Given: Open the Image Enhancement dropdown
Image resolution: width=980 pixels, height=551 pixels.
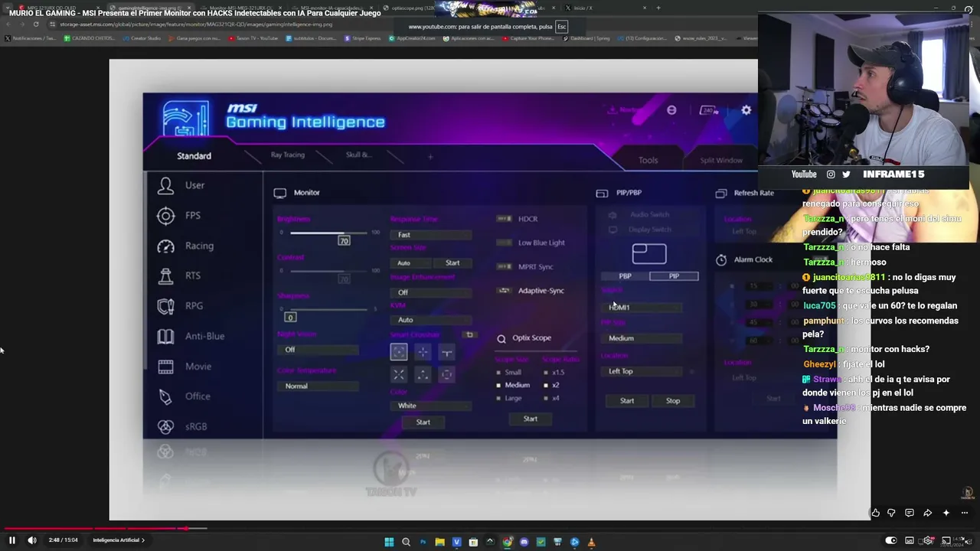Looking at the screenshot, I should 431,292.
